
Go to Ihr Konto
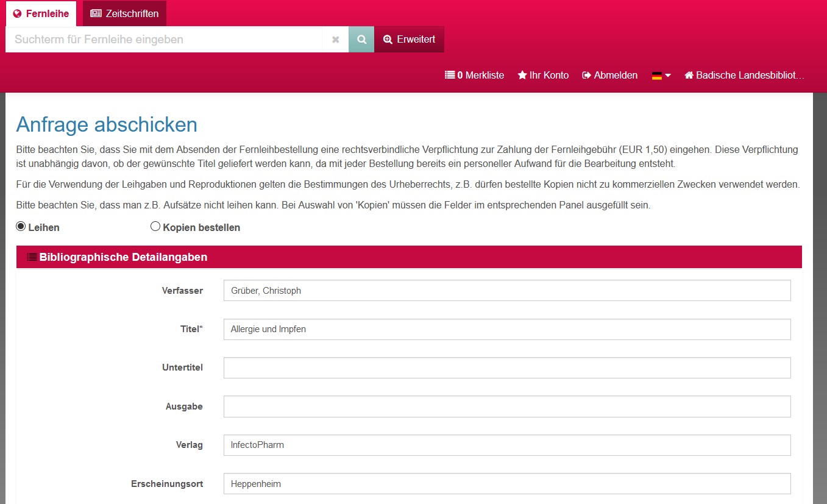pyautogui.click(x=543, y=76)
